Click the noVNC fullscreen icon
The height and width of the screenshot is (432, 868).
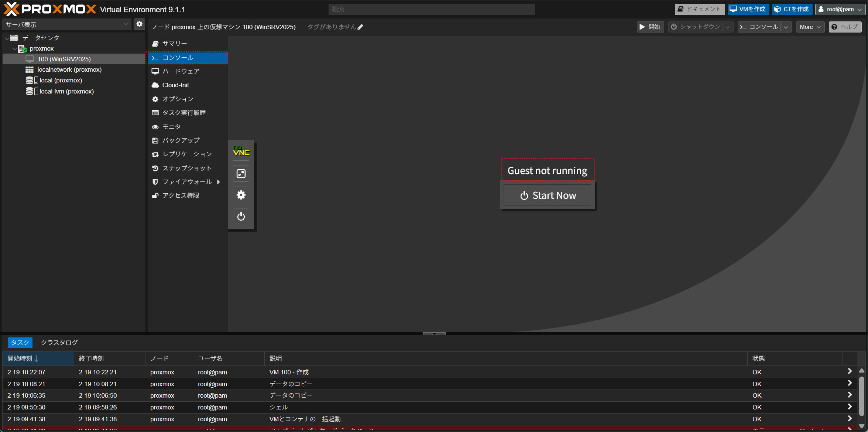[241, 174]
